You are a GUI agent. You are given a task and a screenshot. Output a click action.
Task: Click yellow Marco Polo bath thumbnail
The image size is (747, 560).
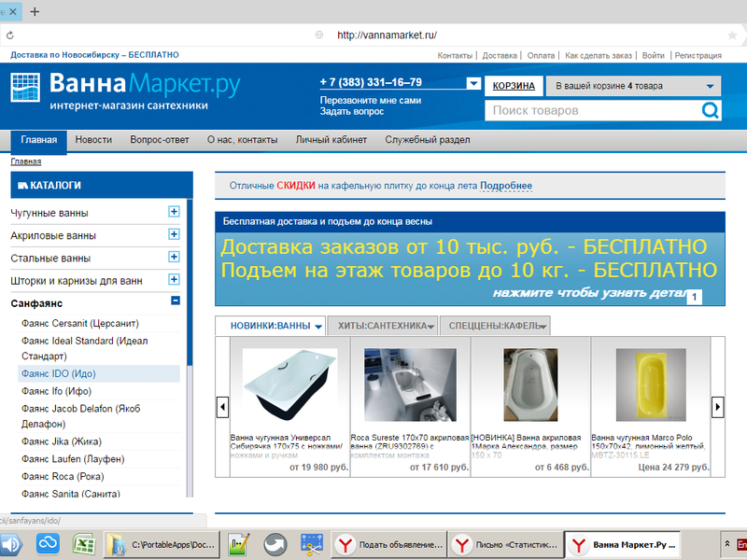pos(651,385)
